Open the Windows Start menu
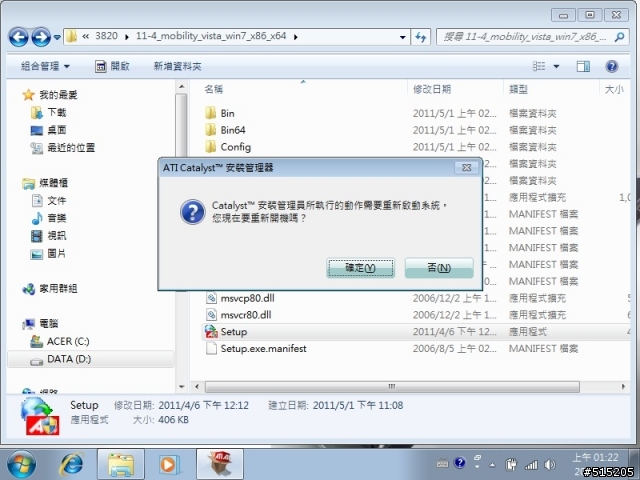Image resolution: width=640 pixels, height=480 pixels. click(x=20, y=464)
